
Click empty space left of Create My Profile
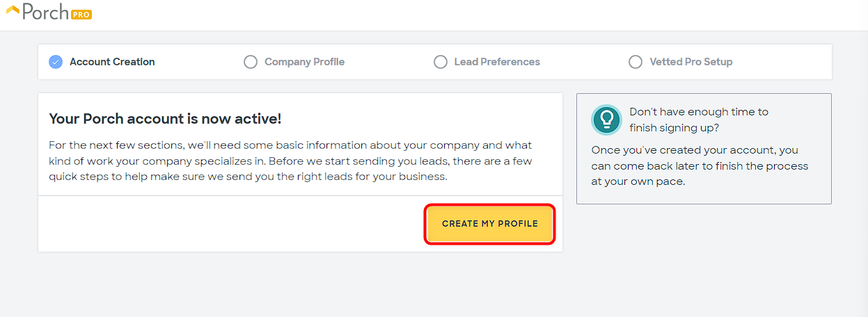pyautogui.click(x=230, y=224)
